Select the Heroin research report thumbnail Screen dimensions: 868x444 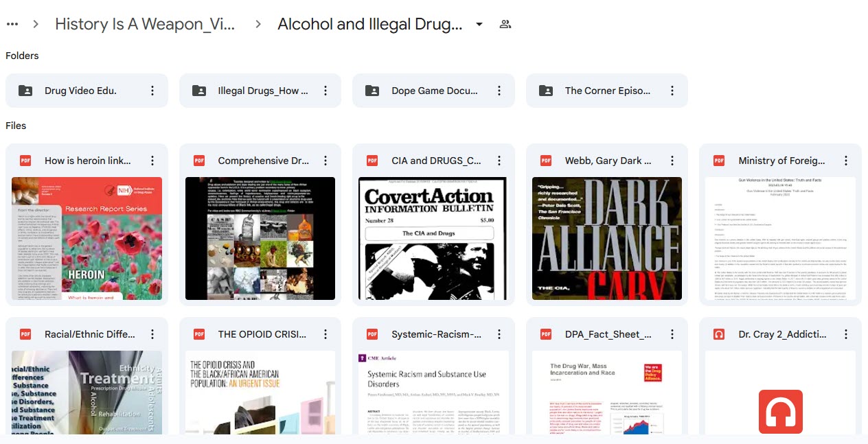[87, 238]
